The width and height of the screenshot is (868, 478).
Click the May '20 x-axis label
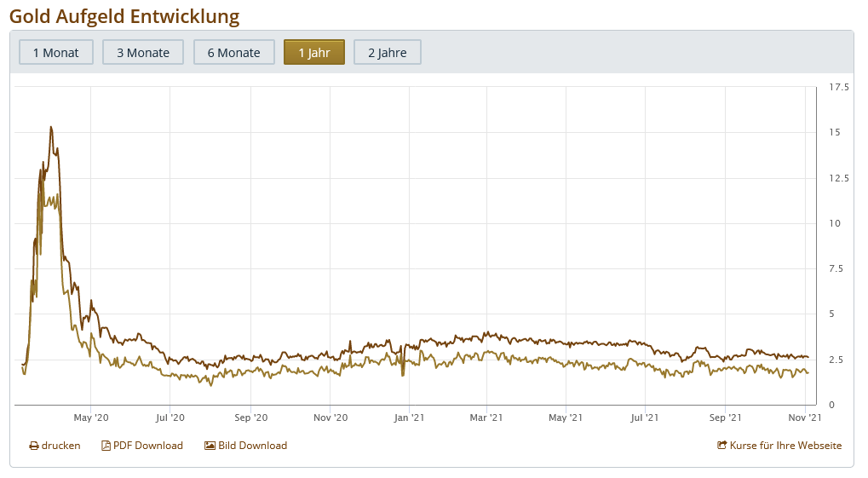click(91, 418)
